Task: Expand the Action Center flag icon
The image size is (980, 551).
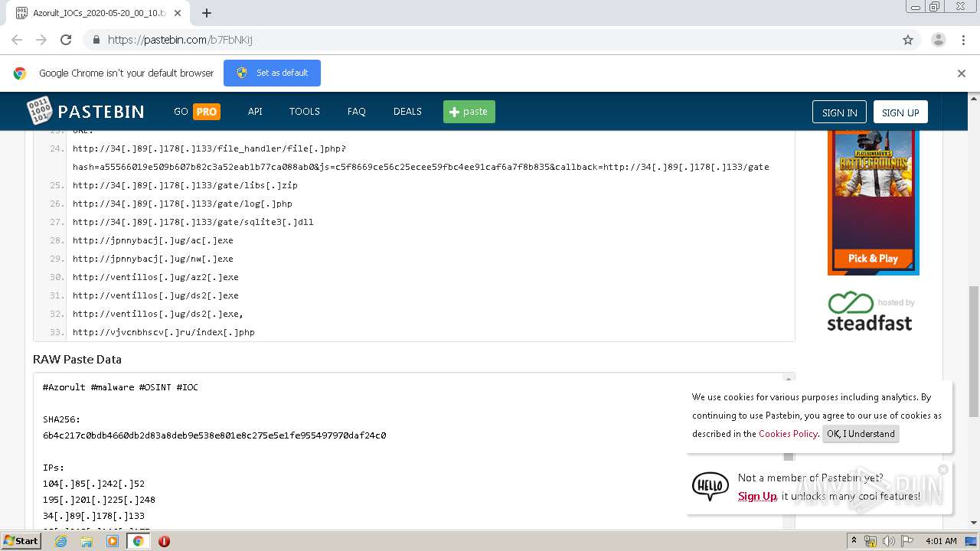Action: (908, 541)
